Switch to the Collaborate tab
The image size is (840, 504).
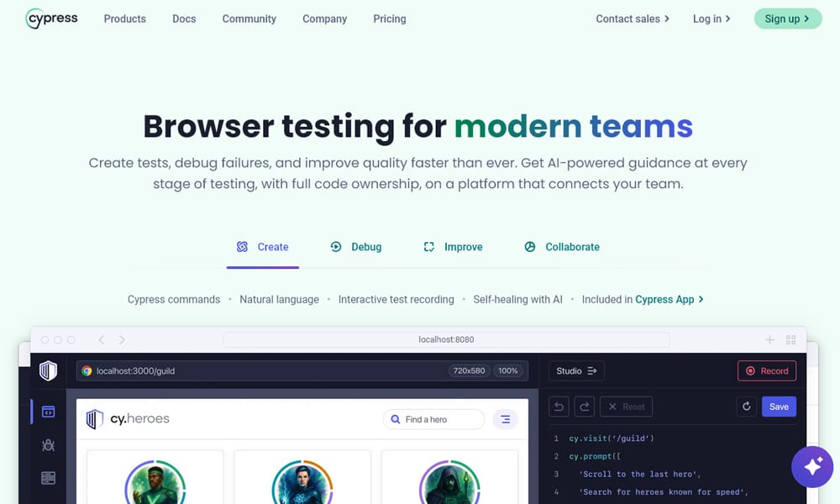click(561, 247)
